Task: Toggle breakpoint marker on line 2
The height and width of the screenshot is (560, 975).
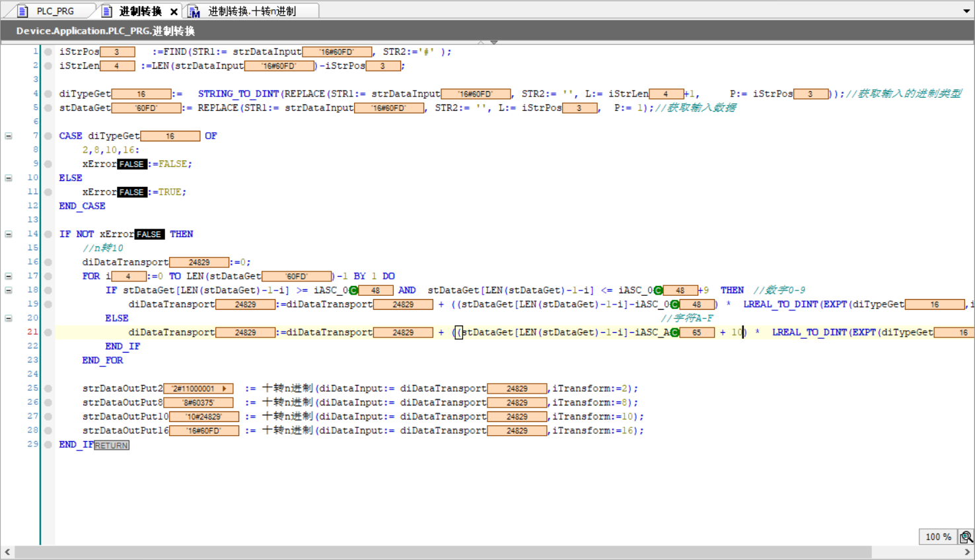Action: coord(48,65)
